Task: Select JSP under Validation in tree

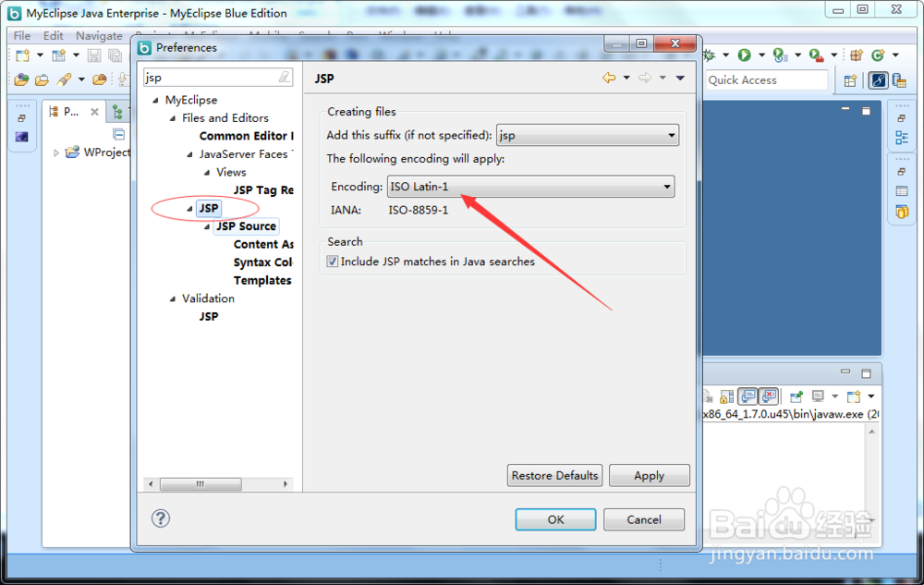Action: coord(209,317)
